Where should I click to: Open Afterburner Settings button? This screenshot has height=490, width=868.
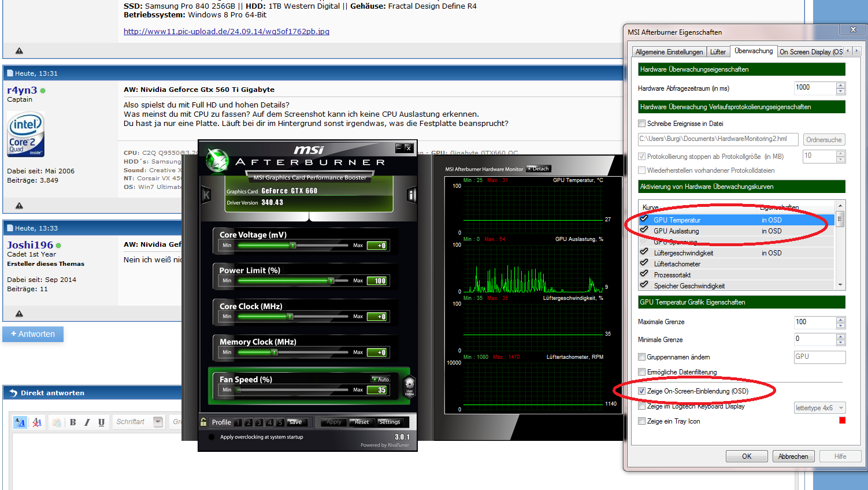[x=390, y=422]
